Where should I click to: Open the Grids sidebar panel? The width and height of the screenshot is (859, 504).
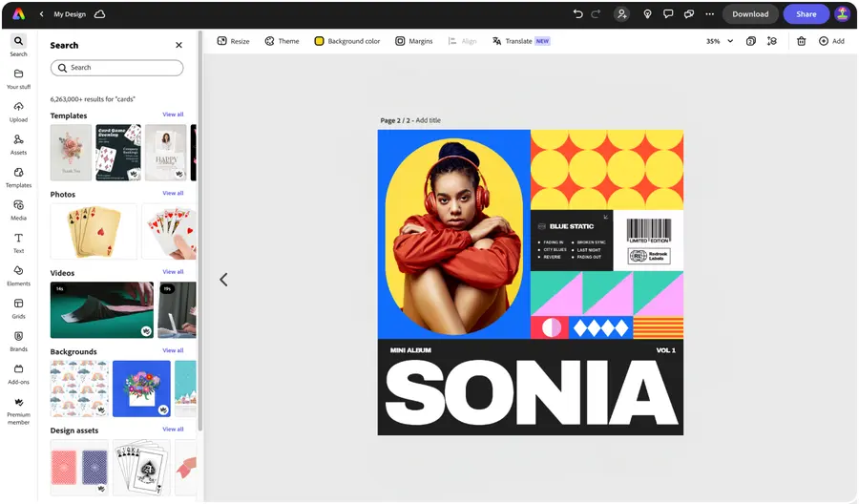pyautogui.click(x=19, y=309)
